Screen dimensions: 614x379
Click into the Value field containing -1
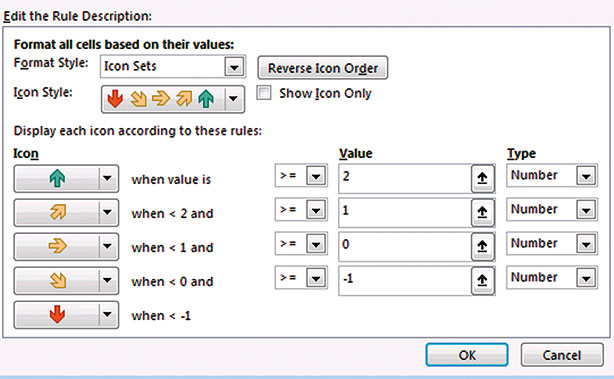point(405,281)
